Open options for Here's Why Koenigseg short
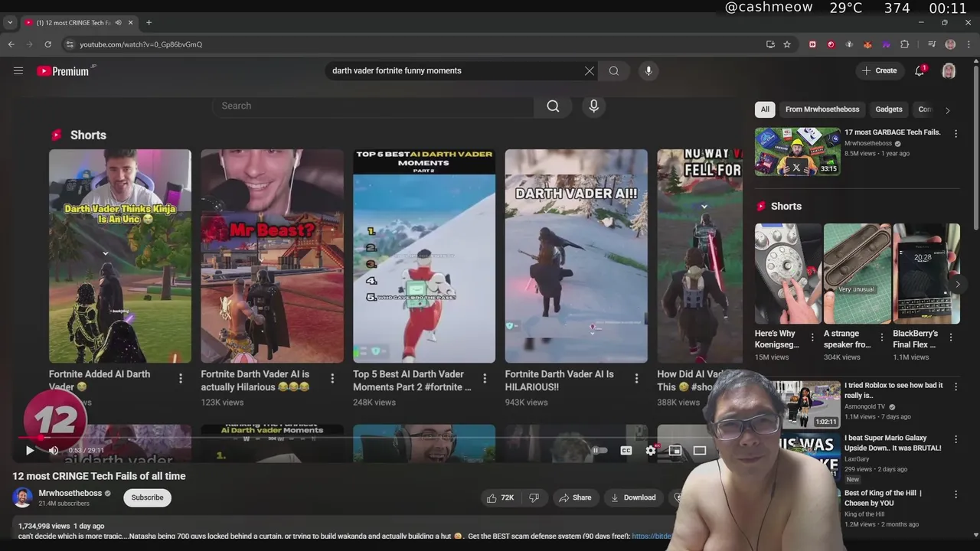The image size is (980, 551). pyautogui.click(x=812, y=337)
